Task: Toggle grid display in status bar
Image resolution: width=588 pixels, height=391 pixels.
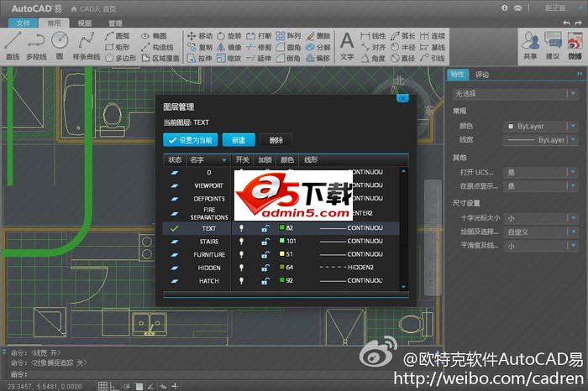Action: tap(102, 386)
